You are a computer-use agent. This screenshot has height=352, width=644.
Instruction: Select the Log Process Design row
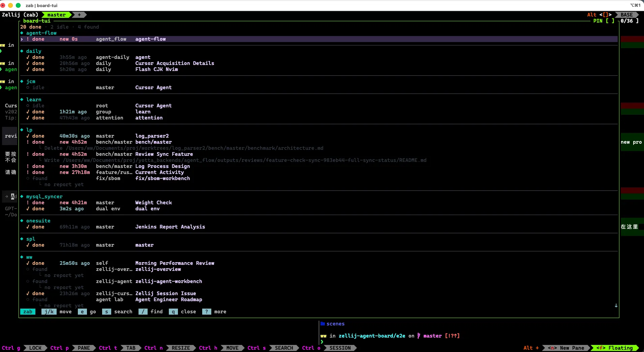coord(319,166)
